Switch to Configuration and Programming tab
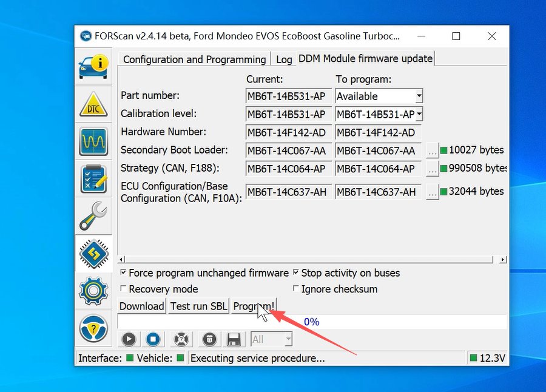 [194, 59]
